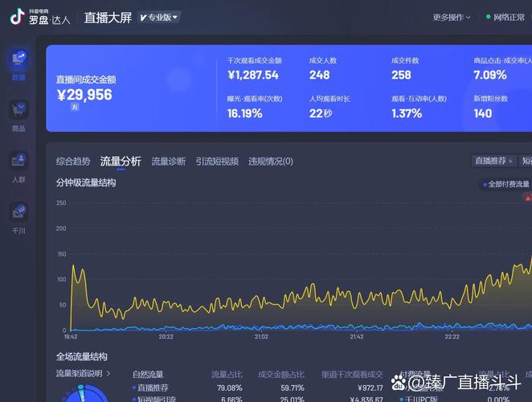Click the 网络正常 status label

pos(509,17)
